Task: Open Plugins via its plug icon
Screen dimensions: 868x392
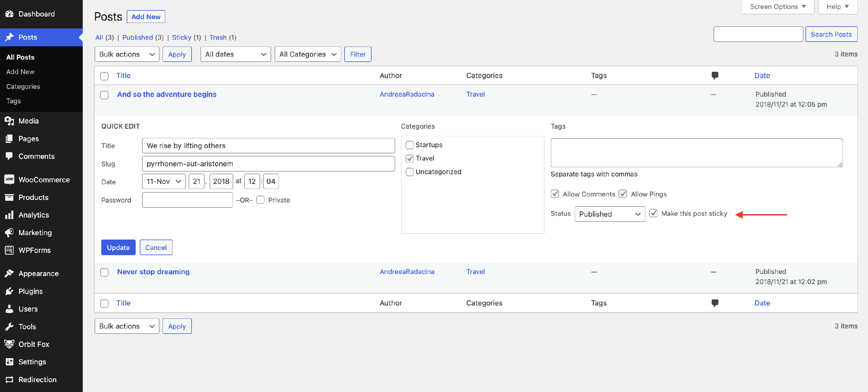Action: pos(10,291)
